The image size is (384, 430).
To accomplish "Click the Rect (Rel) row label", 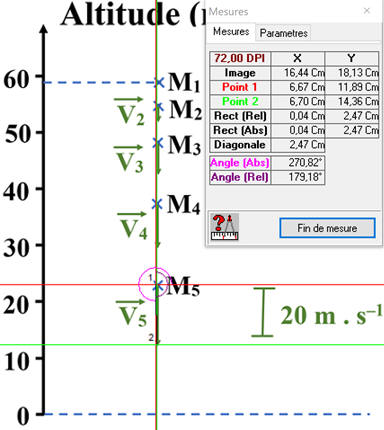I will pos(240,116).
